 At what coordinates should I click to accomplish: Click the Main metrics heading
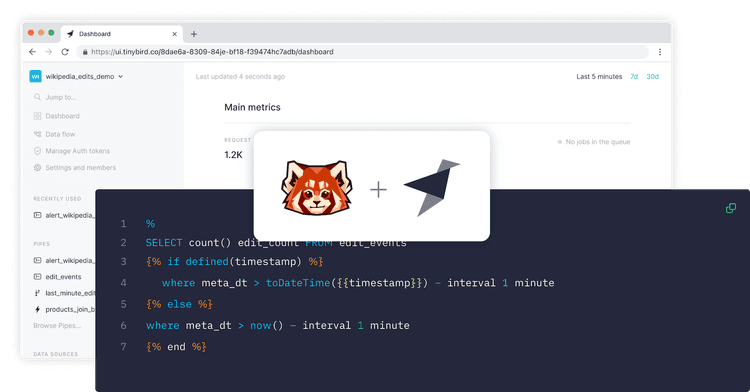(253, 108)
